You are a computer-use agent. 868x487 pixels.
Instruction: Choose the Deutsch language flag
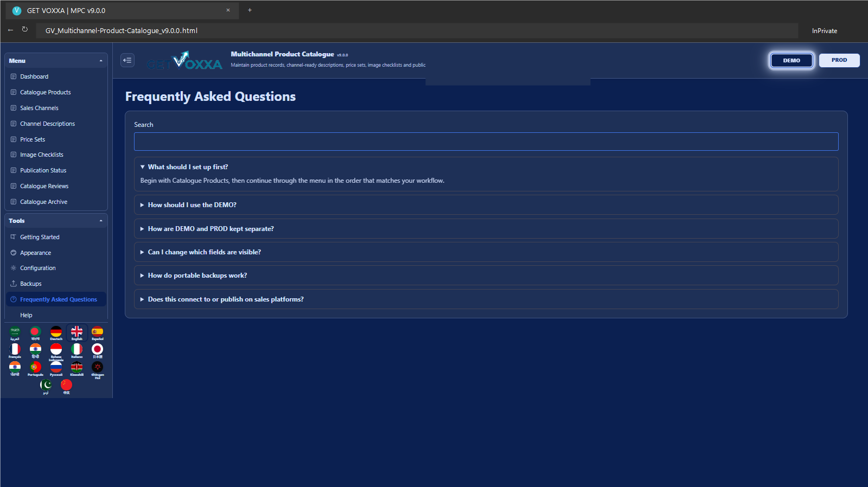pos(56,333)
